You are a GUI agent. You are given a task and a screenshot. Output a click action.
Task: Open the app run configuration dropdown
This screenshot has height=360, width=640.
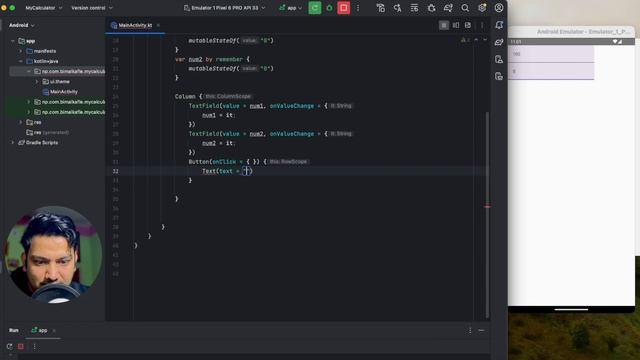coord(291,8)
